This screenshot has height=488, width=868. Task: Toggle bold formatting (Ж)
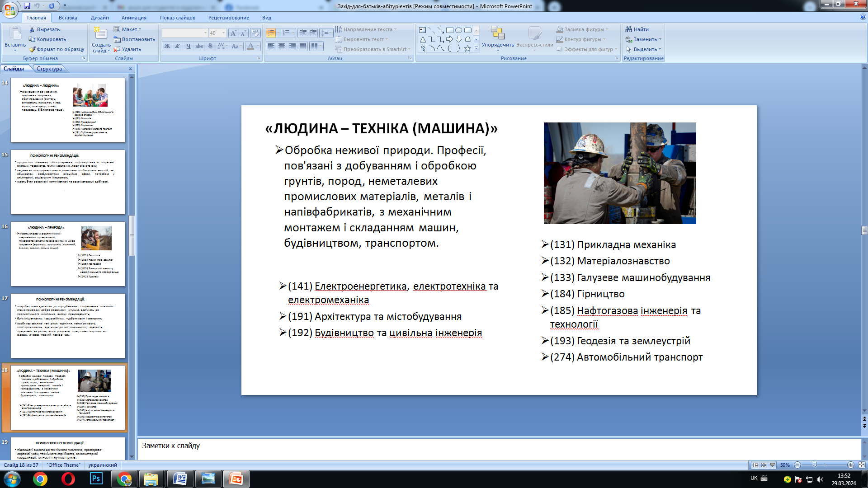(167, 46)
